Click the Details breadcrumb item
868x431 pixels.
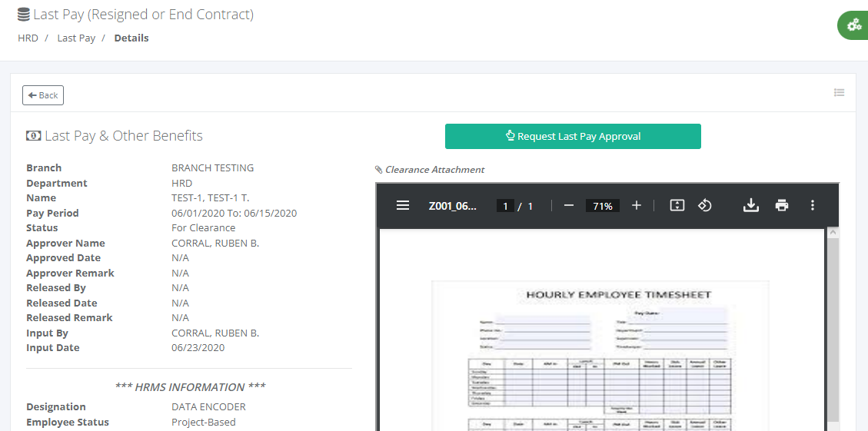131,38
